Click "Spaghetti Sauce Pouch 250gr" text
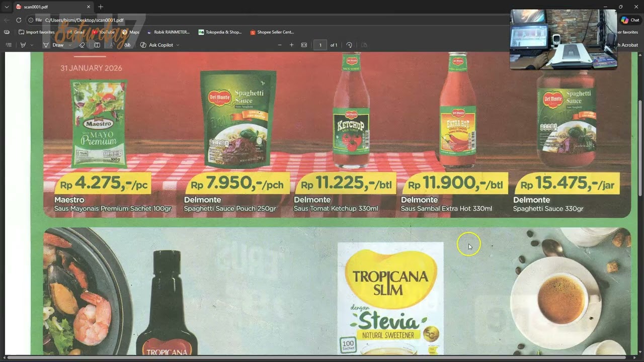 230,209
